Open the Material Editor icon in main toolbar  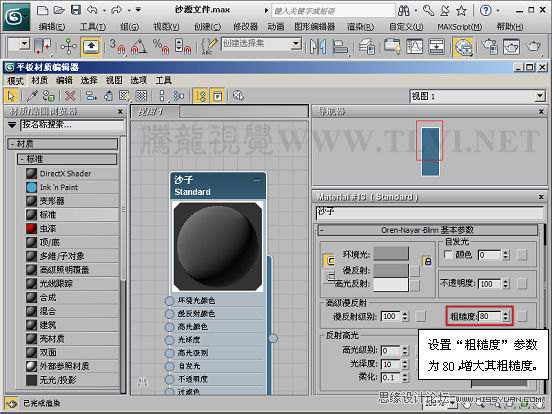[463, 47]
